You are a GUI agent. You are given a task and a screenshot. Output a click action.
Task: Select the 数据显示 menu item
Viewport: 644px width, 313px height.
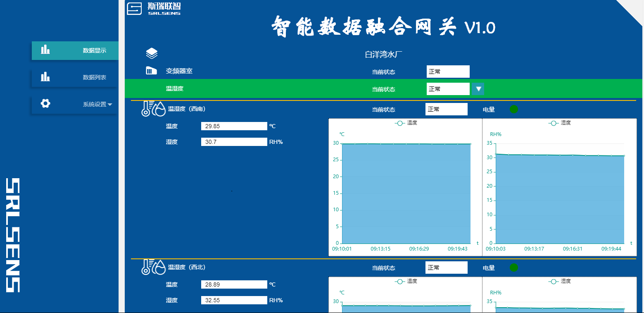pyautogui.click(x=94, y=50)
